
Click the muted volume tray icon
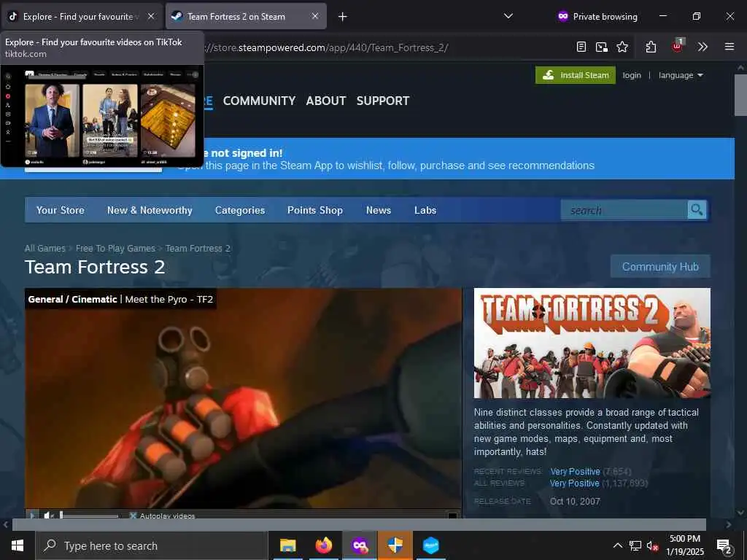click(x=652, y=545)
